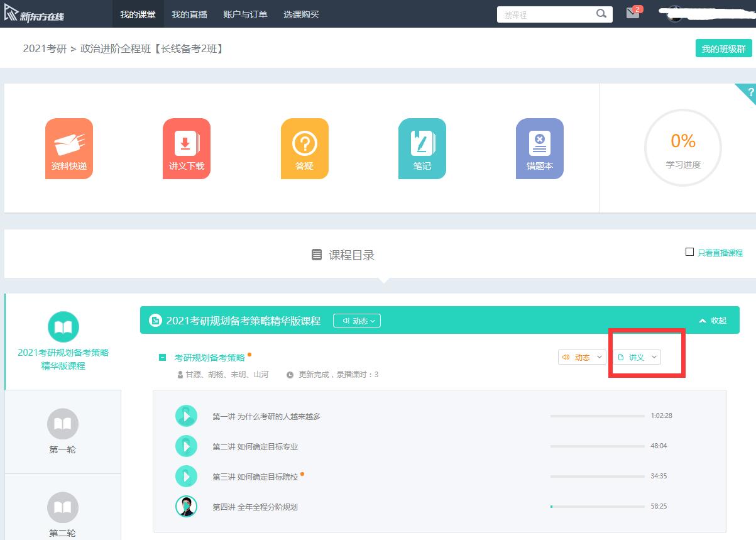Viewport: 756px width, 540px height.
Task: Collapse the course section via 收起
Action: tap(712, 321)
